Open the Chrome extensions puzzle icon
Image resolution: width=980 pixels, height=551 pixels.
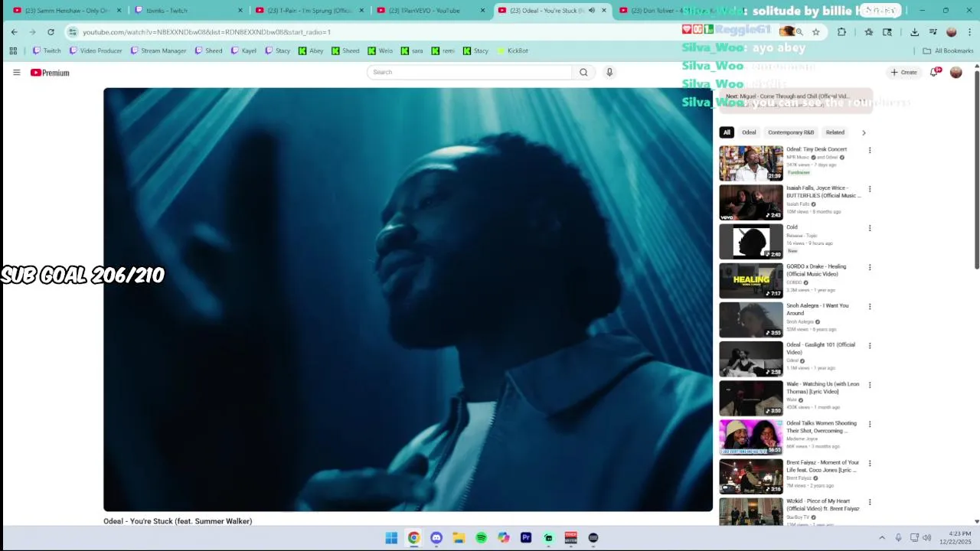[x=841, y=32]
